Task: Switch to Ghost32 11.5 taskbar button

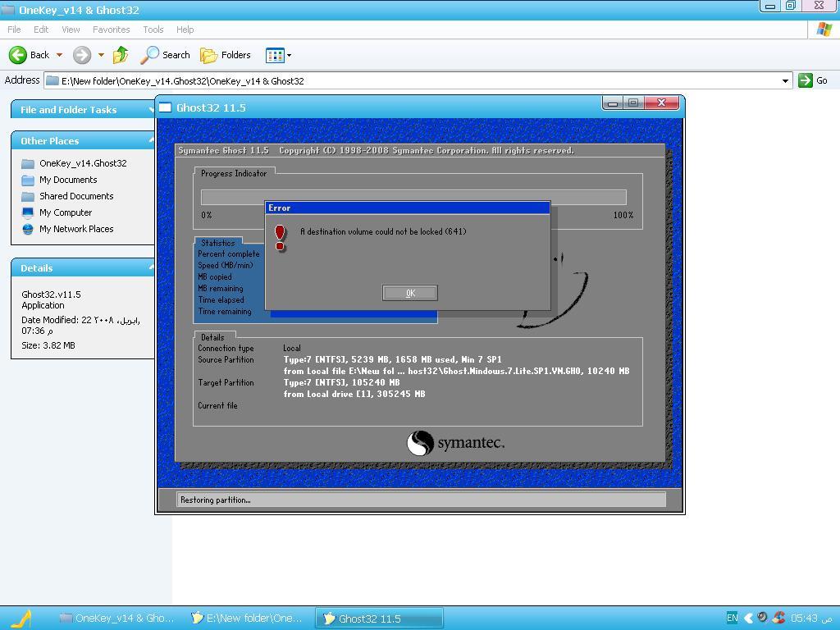Action: pyautogui.click(x=379, y=619)
